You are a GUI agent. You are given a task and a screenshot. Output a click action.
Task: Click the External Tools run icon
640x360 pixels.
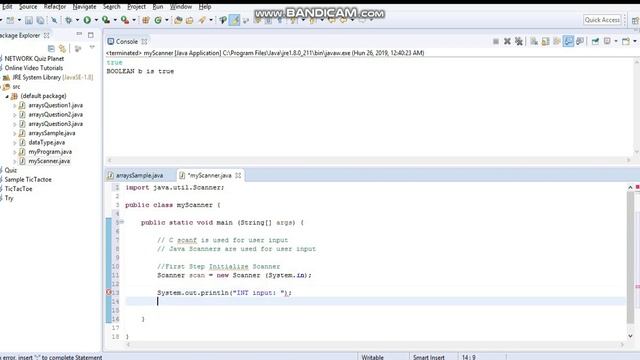click(x=125, y=20)
